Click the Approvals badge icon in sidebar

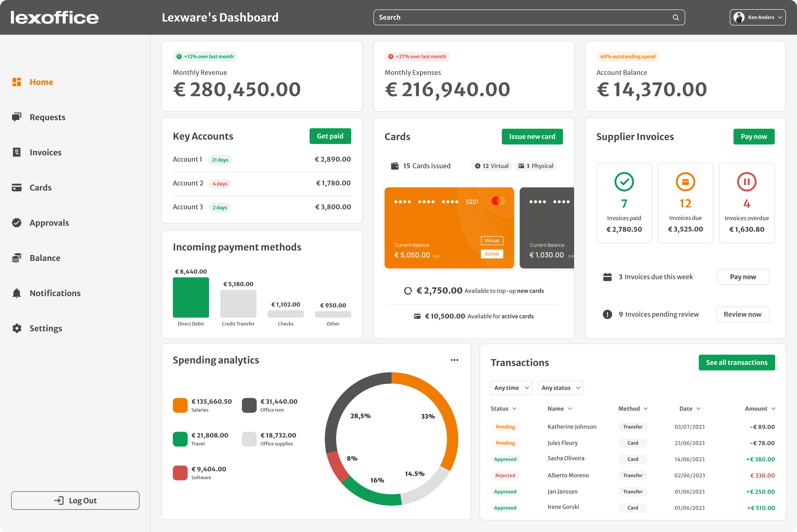click(x=17, y=223)
